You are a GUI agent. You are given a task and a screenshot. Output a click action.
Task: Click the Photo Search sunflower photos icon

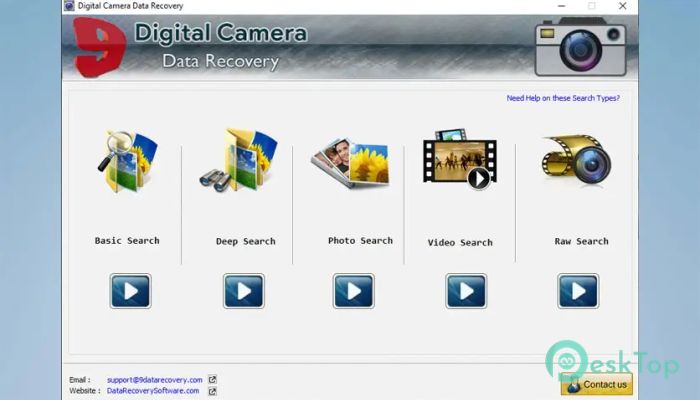350,162
